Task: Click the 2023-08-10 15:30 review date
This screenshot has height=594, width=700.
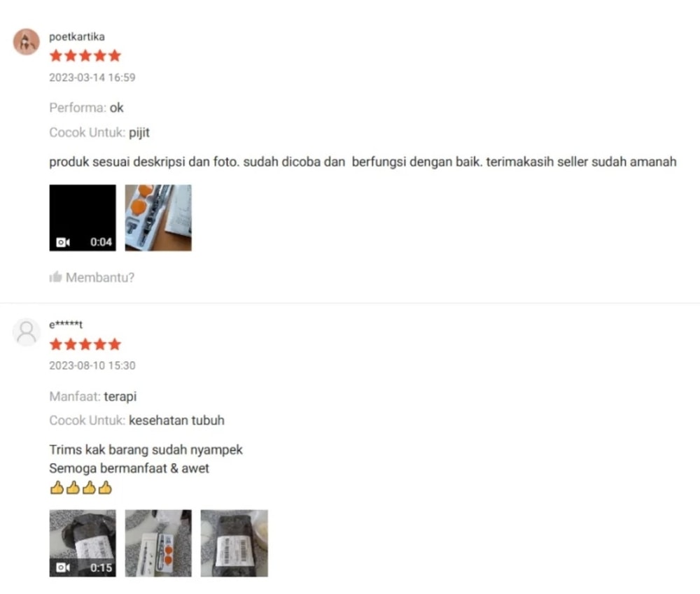Action: click(92, 365)
